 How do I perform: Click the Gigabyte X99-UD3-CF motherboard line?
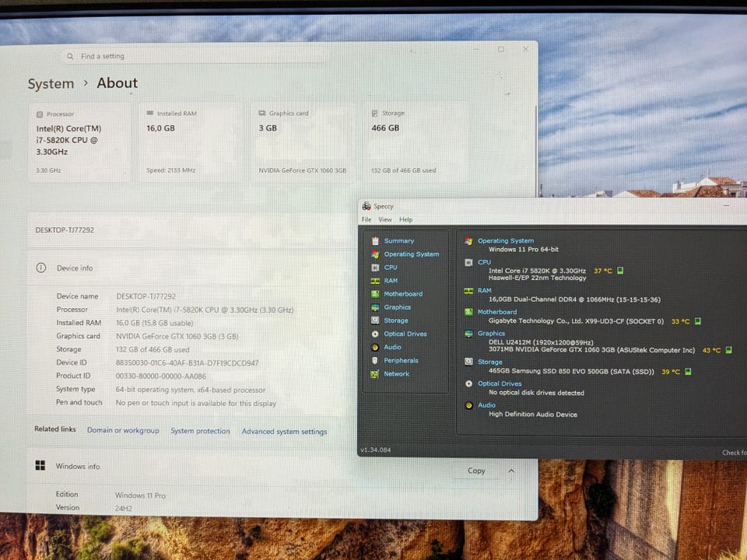point(576,321)
